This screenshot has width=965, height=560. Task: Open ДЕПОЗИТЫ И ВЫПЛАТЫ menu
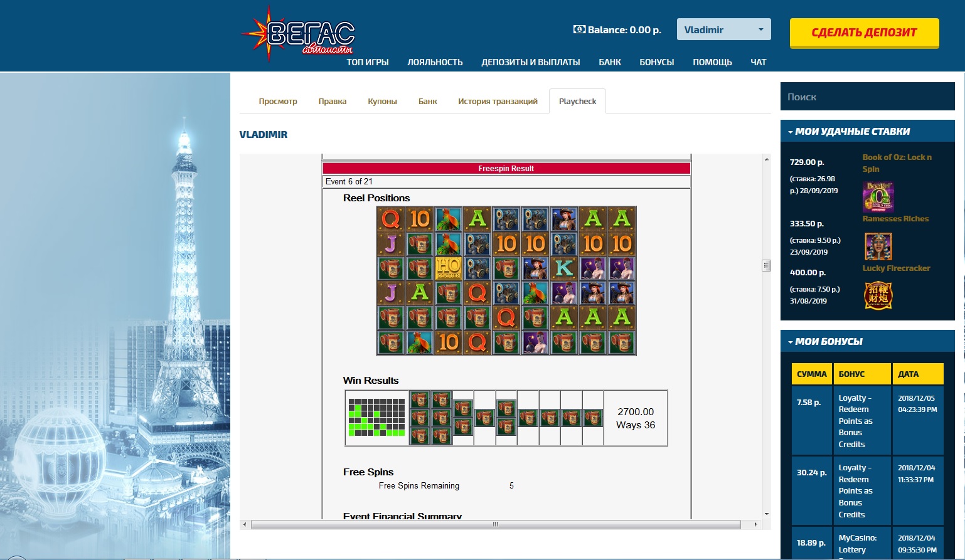click(531, 62)
